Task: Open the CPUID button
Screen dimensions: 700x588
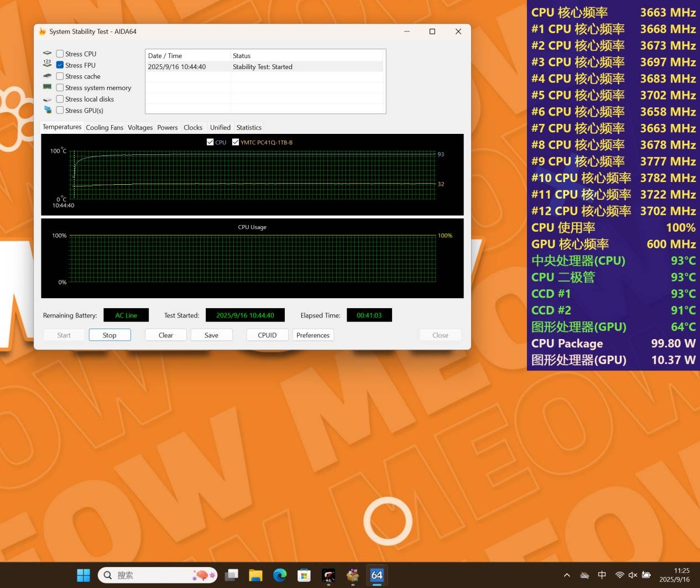Action: [267, 335]
